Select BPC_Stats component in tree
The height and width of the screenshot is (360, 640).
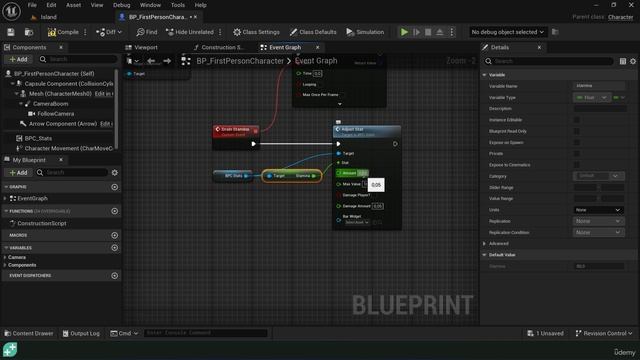(38, 138)
